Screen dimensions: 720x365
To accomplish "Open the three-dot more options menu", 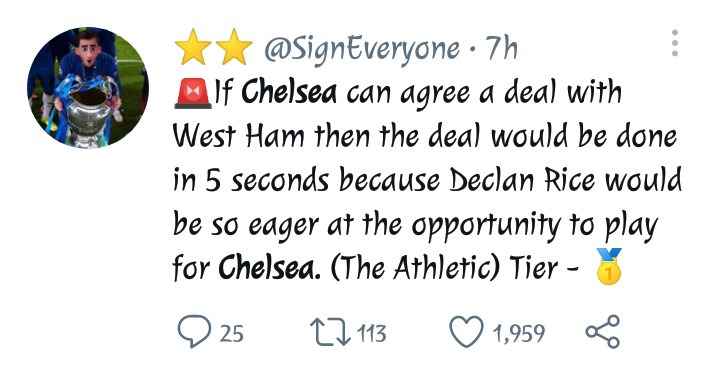I will click(675, 43).
